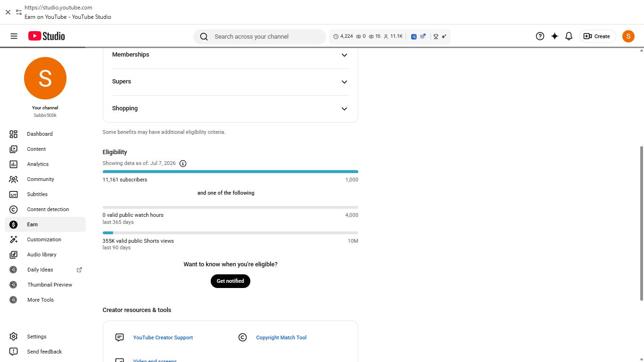Click the Send feedback icon

14,352
